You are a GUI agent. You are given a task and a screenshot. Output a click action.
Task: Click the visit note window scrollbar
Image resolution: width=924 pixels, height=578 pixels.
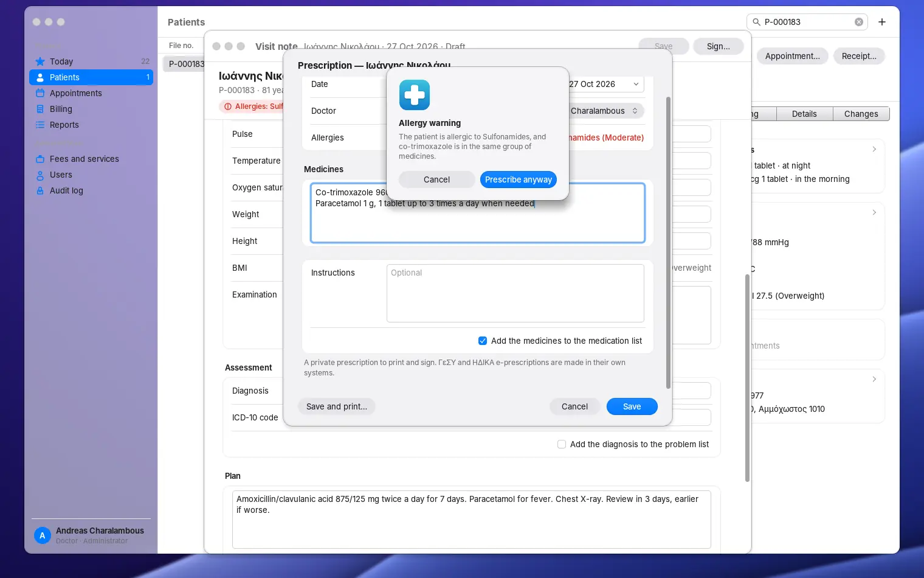[747, 377]
